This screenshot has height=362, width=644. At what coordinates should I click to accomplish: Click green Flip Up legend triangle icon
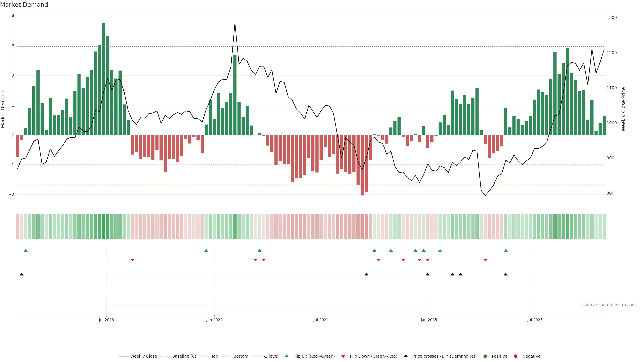coord(287,356)
